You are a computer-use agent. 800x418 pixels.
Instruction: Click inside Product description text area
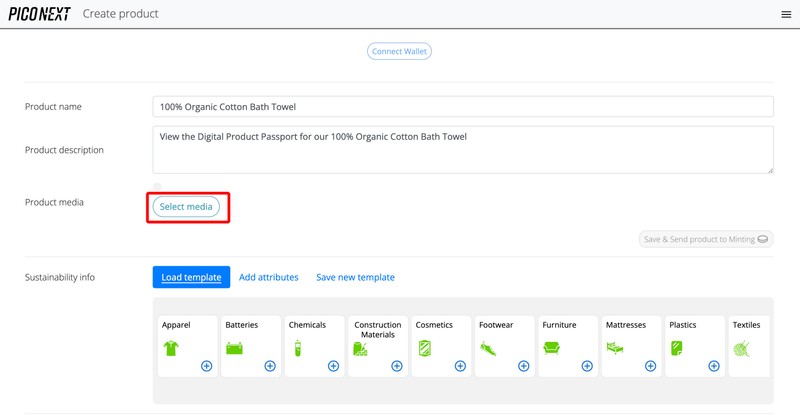tap(463, 149)
